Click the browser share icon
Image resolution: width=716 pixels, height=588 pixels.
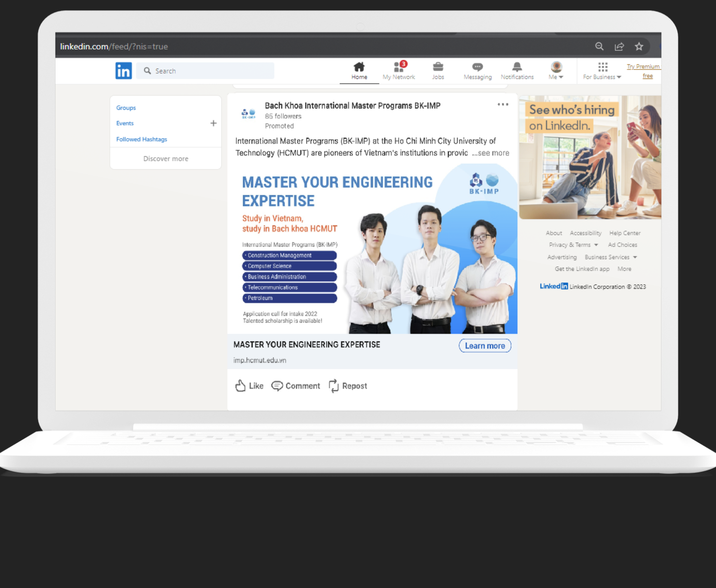[619, 47]
